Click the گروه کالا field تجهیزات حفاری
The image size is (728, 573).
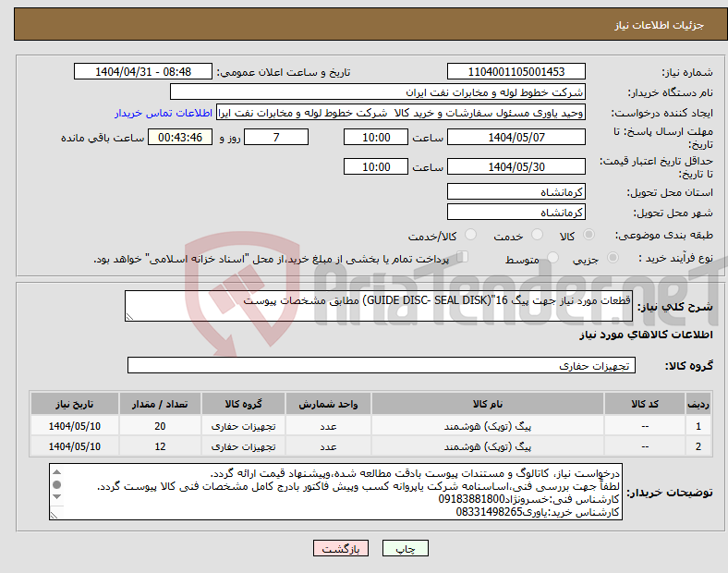click(x=382, y=365)
